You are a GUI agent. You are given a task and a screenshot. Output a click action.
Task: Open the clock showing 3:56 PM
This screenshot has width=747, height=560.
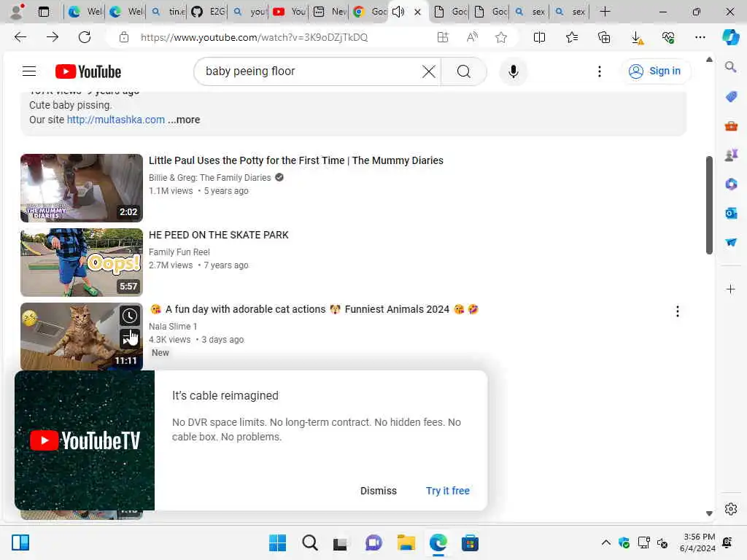pyautogui.click(x=697, y=542)
